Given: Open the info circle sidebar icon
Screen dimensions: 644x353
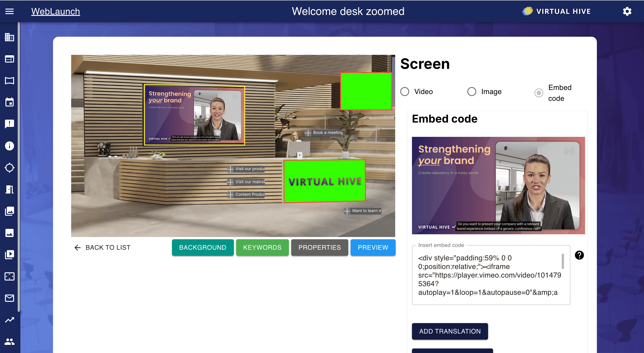Looking at the screenshot, I should coord(10,146).
